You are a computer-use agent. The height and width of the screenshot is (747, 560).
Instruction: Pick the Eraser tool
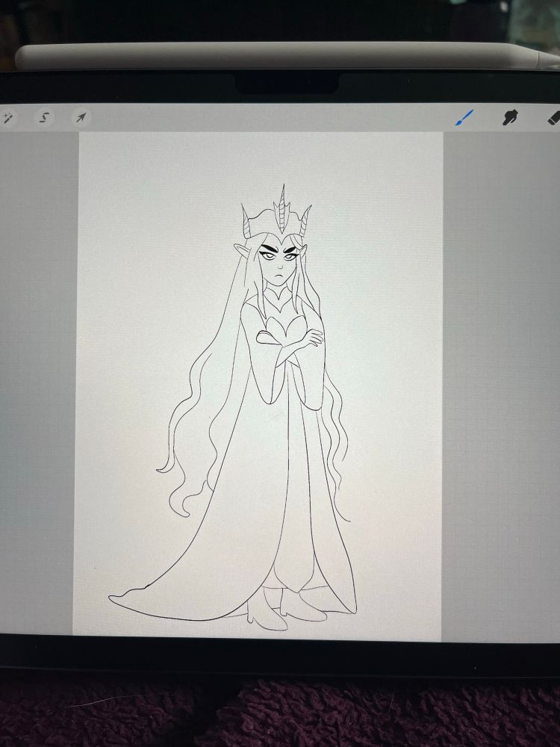click(x=553, y=118)
